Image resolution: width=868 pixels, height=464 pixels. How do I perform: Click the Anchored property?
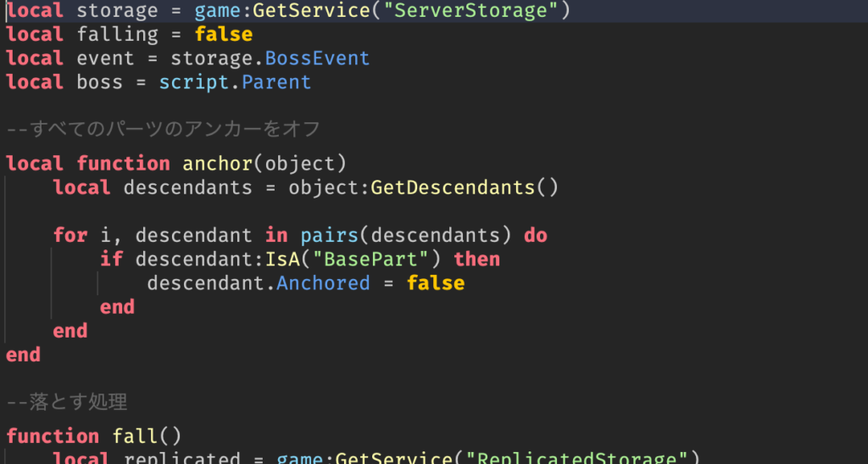pyautogui.click(x=323, y=282)
